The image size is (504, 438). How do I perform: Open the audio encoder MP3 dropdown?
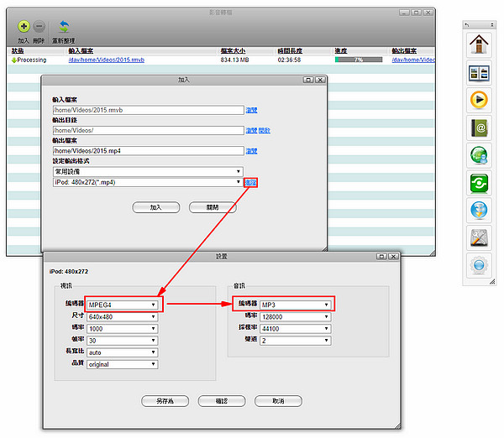(296, 305)
